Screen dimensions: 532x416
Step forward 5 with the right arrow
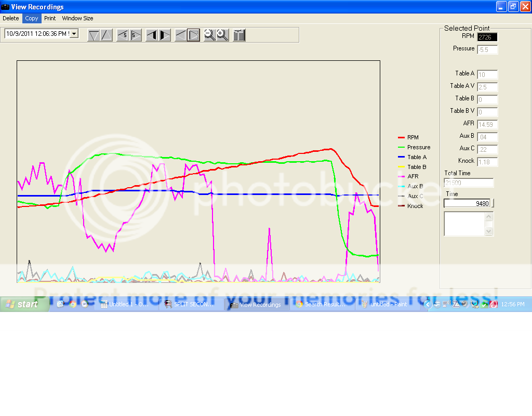click(135, 35)
